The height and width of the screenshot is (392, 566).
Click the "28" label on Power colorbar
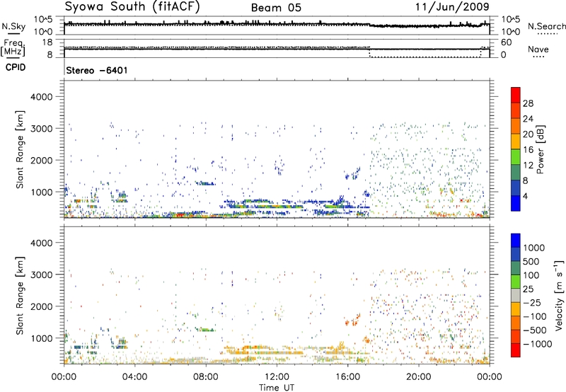click(528, 103)
